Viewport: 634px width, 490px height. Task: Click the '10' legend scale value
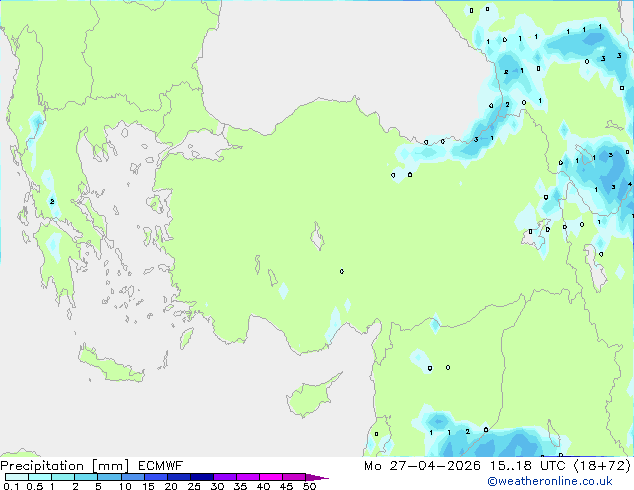point(125,486)
